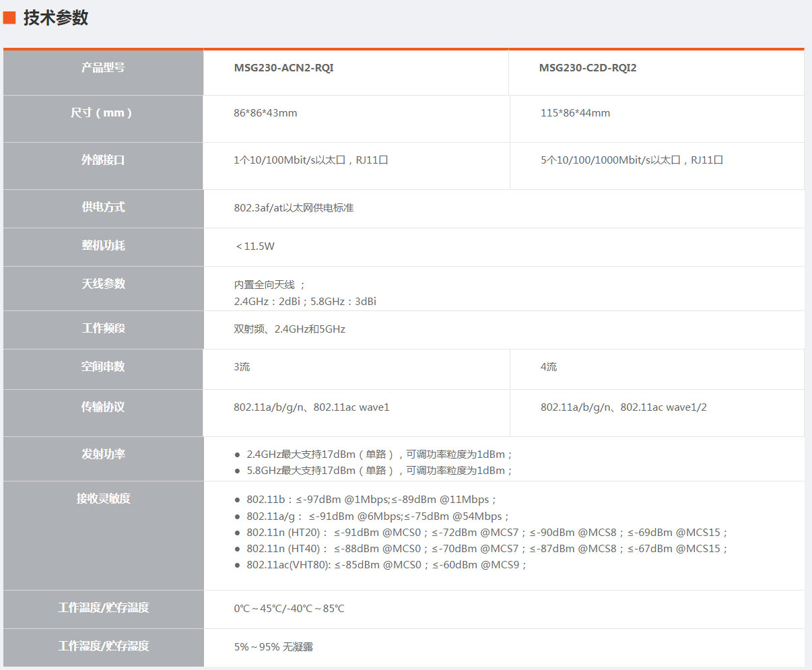Click the 4流 spatial streams cell
The width and height of the screenshot is (812, 670).
549,367
